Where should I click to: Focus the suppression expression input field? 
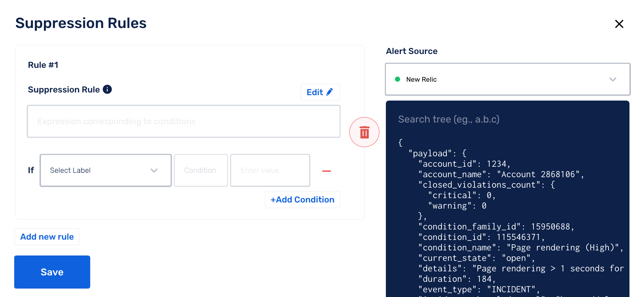[x=183, y=122]
